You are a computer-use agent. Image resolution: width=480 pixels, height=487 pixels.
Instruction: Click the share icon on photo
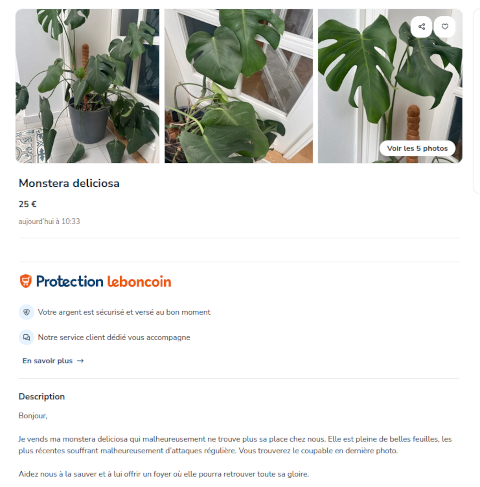click(x=421, y=27)
